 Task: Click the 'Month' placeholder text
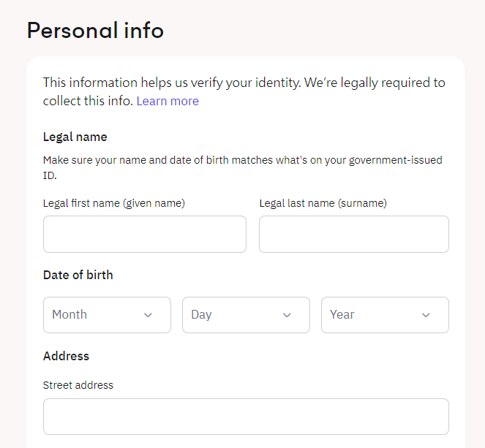(69, 315)
